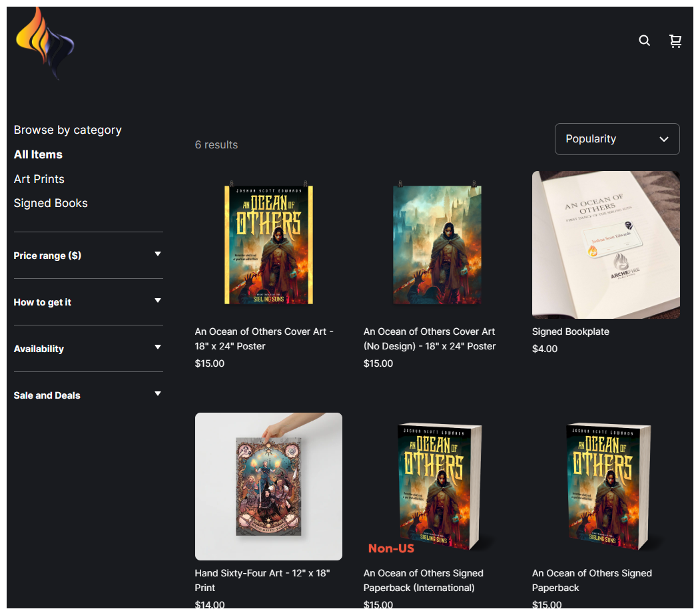The height and width of the screenshot is (615, 700).
Task: Click the 'Browse by category' heading
Action: 67,130
